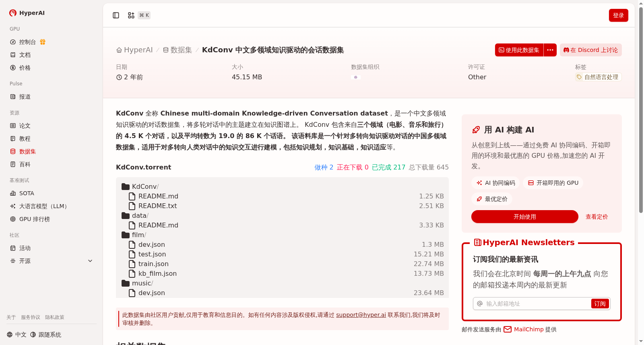This screenshot has height=345, width=644.
Task: Open the 服务协议 link
Action: coord(31,317)
